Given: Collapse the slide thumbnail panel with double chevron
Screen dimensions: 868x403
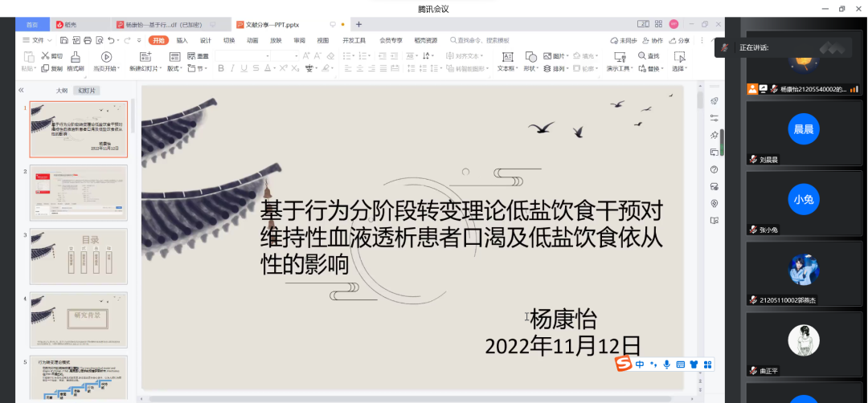Looking at the screenshot, I should pos(21,91).
